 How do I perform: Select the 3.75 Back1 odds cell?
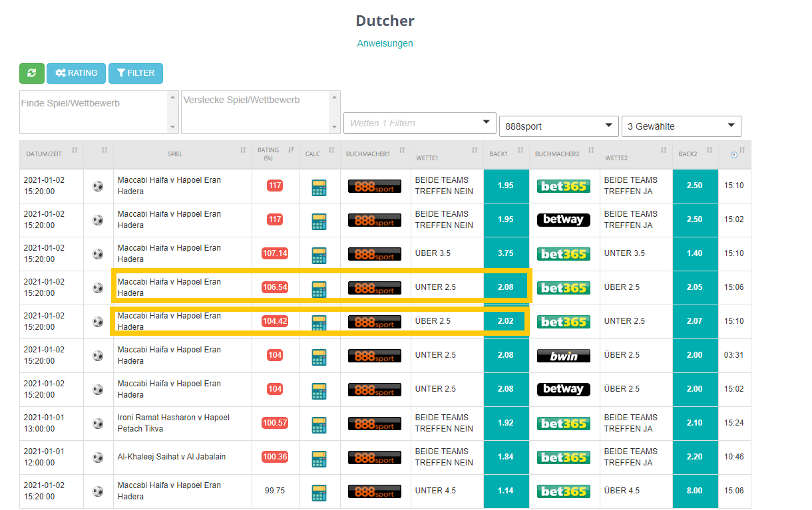(x=505, y=254)
